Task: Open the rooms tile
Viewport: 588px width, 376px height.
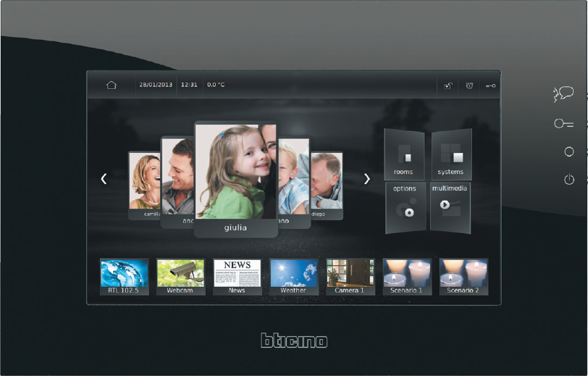Action: click(x=404, y=154)
